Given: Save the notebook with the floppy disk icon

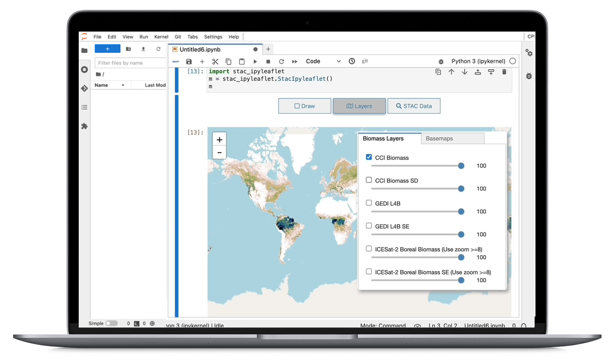Looking at the screenshot, I should [189, 61].
